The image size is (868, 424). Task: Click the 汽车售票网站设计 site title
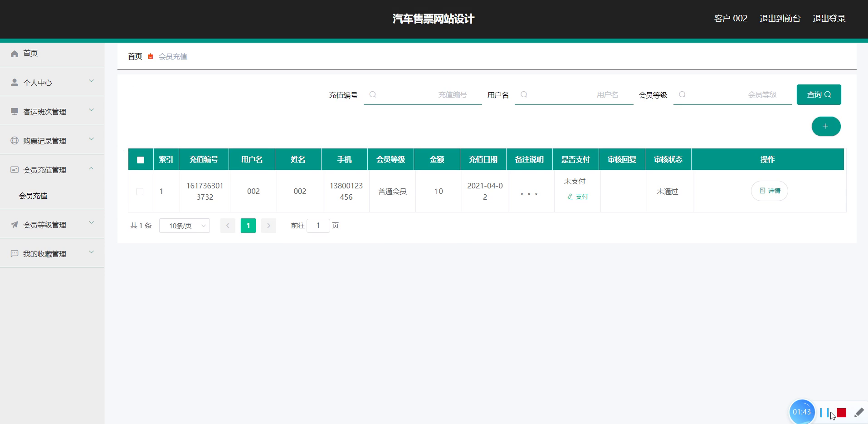coord(434,19)
